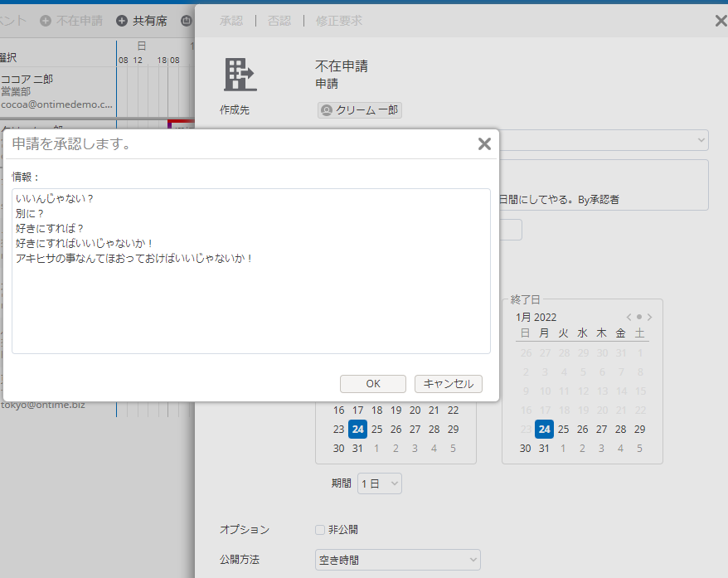The width and height of the screenshot is (728, 578).
Task: Enable the 非公開 checkbox
Action: click(319, 529)
